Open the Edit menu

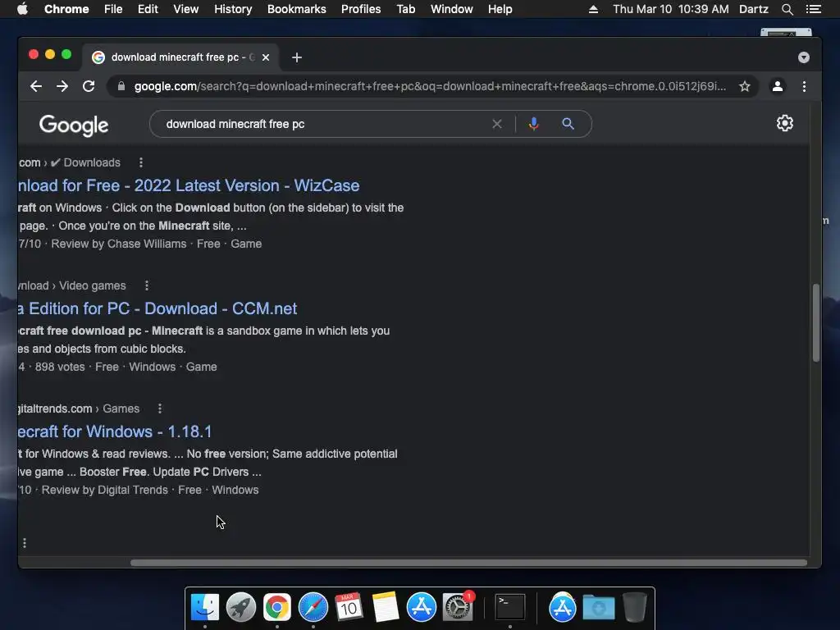pyautogui.click(x=148, y=9)
